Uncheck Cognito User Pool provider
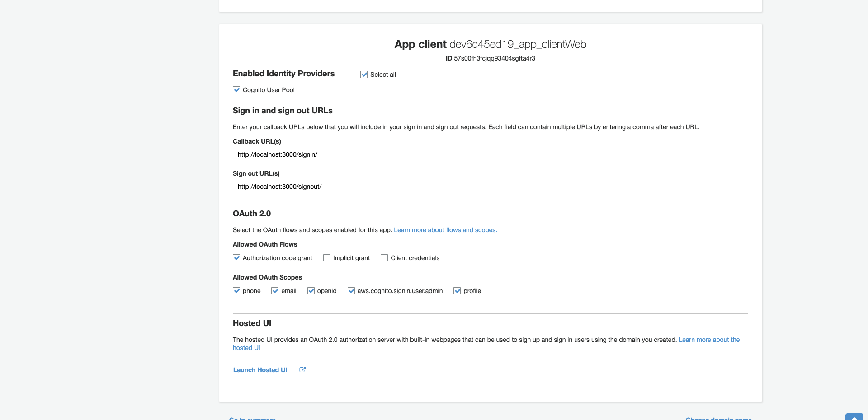The image size is (868, 420). point(236,90)
